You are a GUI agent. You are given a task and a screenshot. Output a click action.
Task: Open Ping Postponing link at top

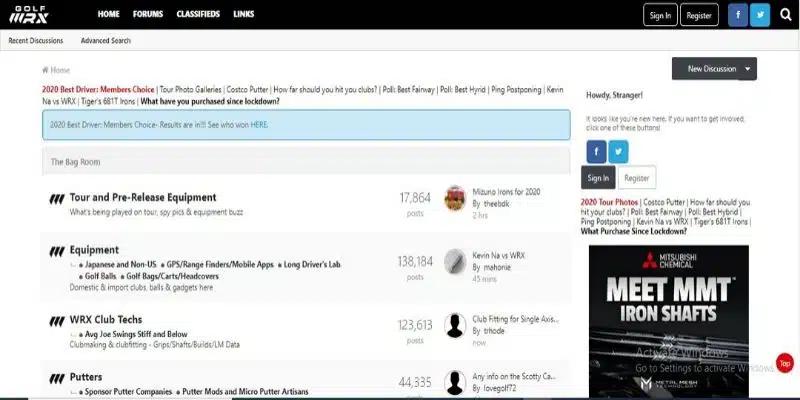(x=516, y=89)
